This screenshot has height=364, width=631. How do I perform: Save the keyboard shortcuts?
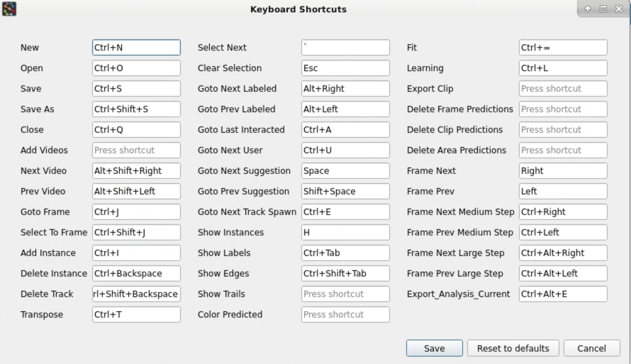click(x=434, y=348)
